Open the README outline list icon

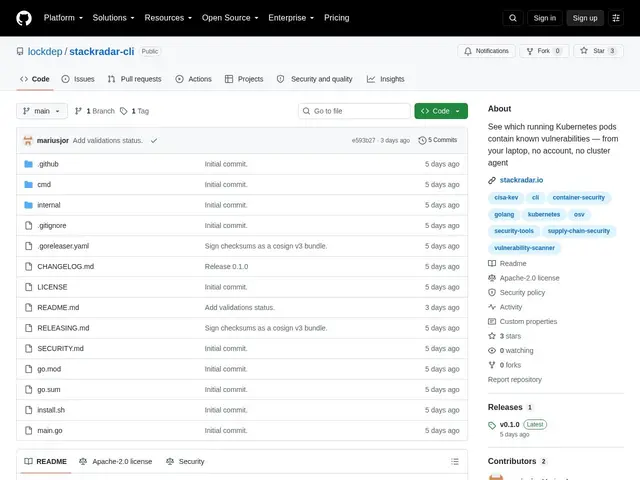point(455,462)
